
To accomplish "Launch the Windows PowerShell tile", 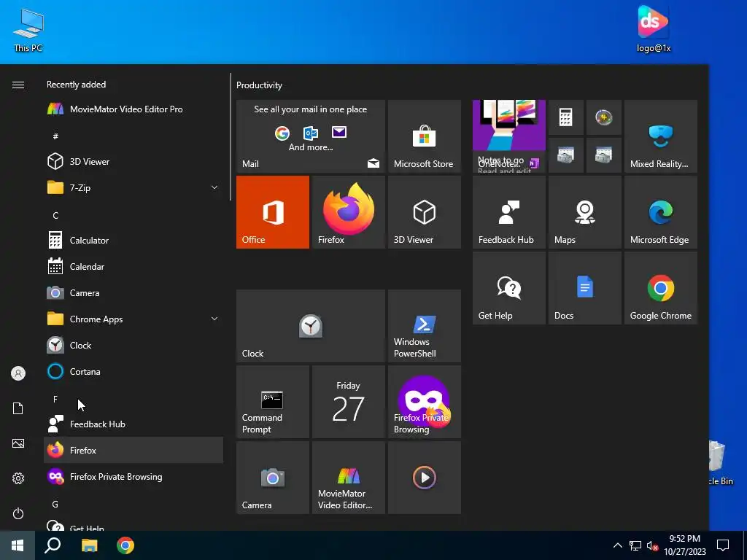I will (425, 326).
